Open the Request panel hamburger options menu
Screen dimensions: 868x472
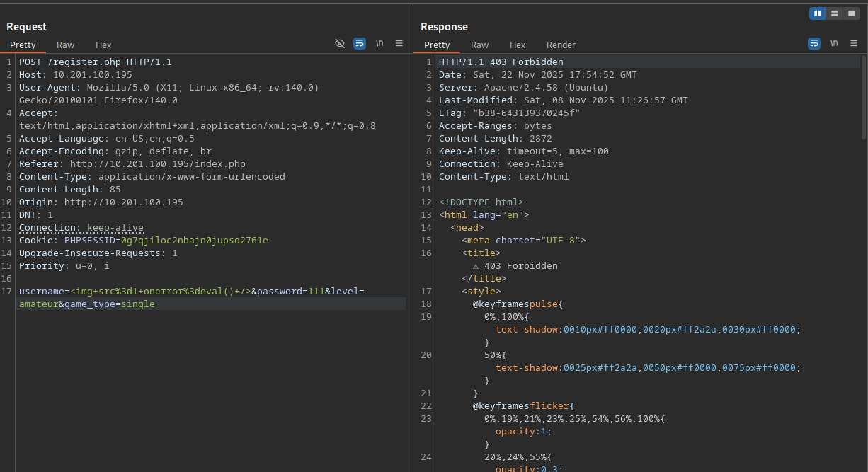point(399,43)
